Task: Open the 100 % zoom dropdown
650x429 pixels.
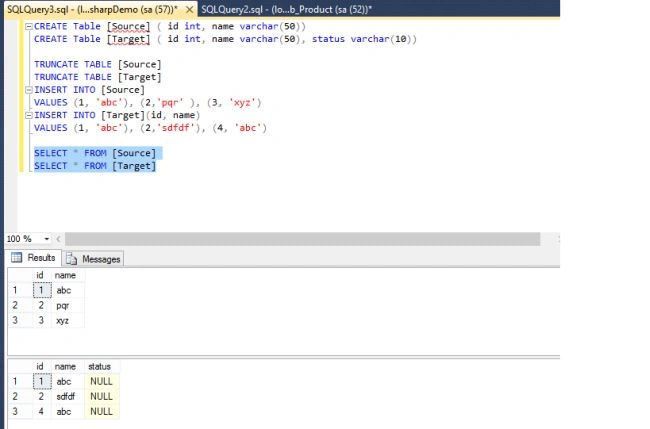Action: (46, 239)
